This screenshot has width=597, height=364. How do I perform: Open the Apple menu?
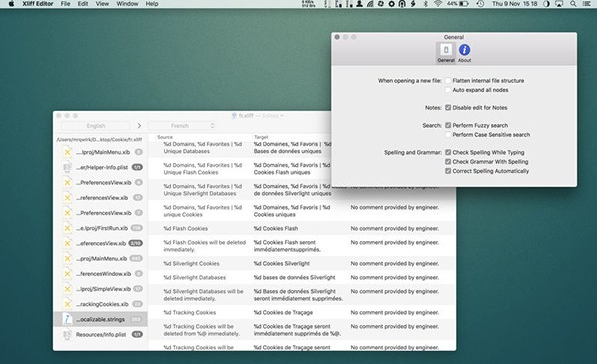tap(11, 4)
